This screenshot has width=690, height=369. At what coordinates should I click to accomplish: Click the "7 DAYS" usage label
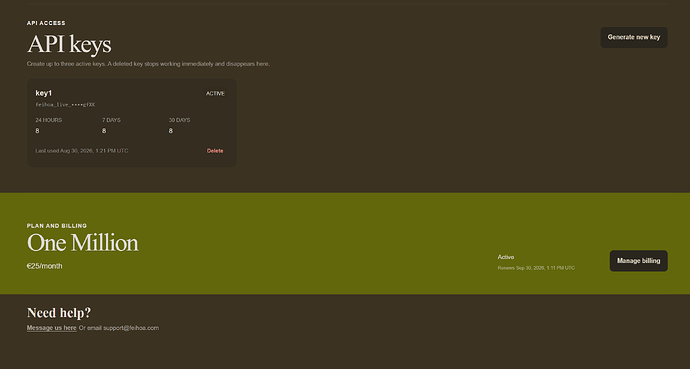pyautogui.click(x=111, y=120)
